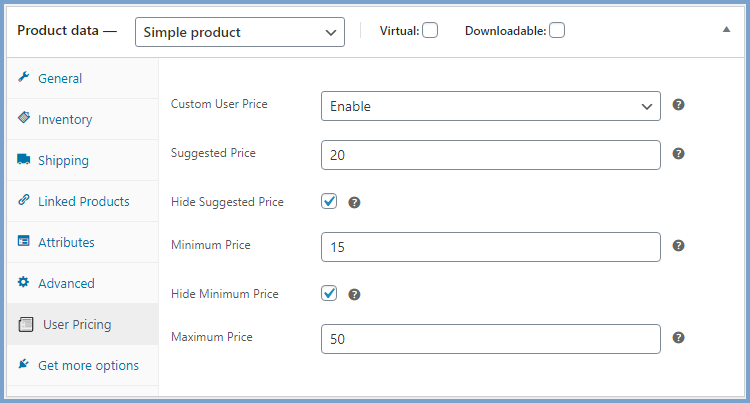The width and height of the screenshot is (750, 403).
Task: Tick the Virtual checkbox
Action: 430,30
